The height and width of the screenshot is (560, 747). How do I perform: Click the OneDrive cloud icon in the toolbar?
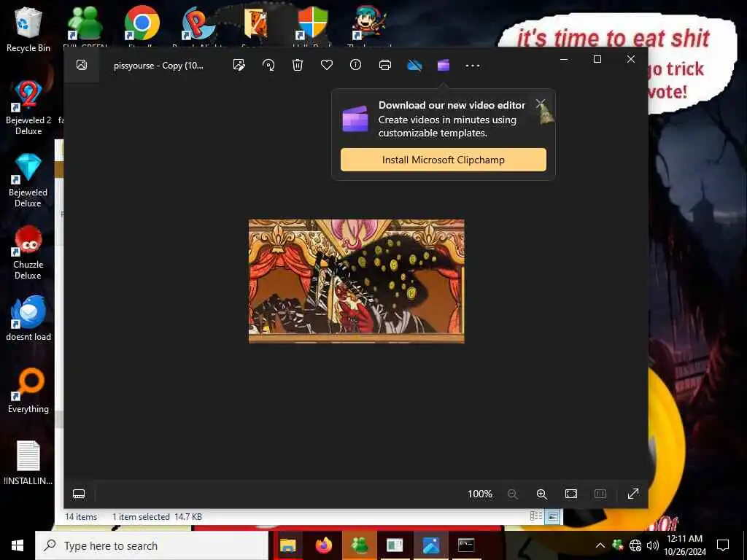[414, 65]
